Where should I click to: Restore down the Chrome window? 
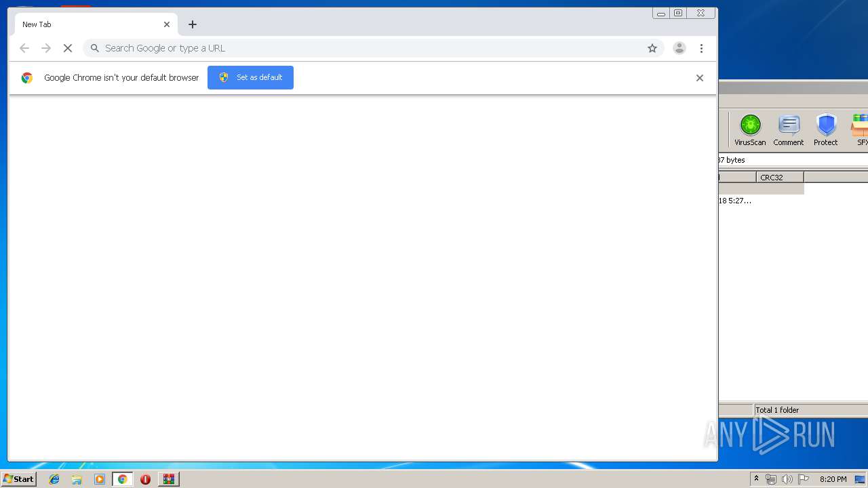678,13
